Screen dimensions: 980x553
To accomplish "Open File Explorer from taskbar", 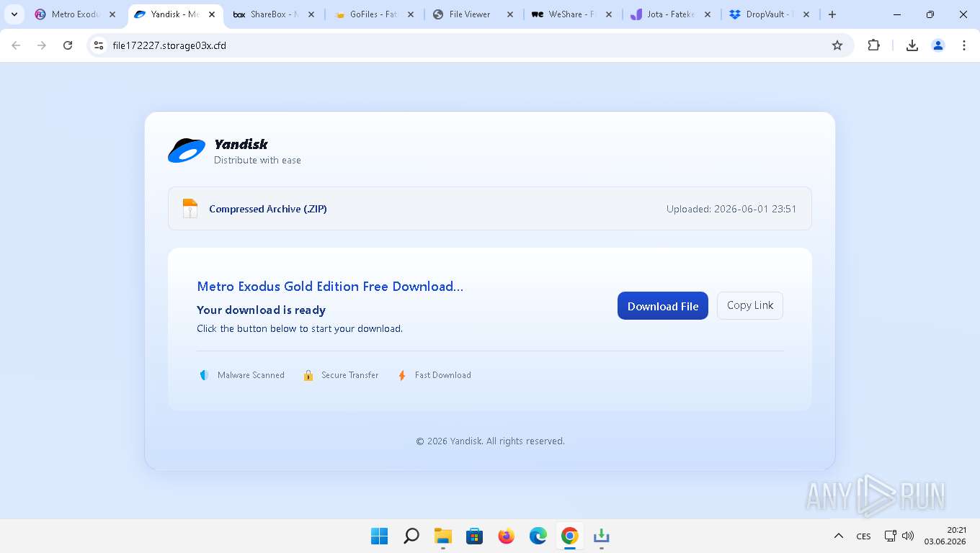I will pos(442,536).
